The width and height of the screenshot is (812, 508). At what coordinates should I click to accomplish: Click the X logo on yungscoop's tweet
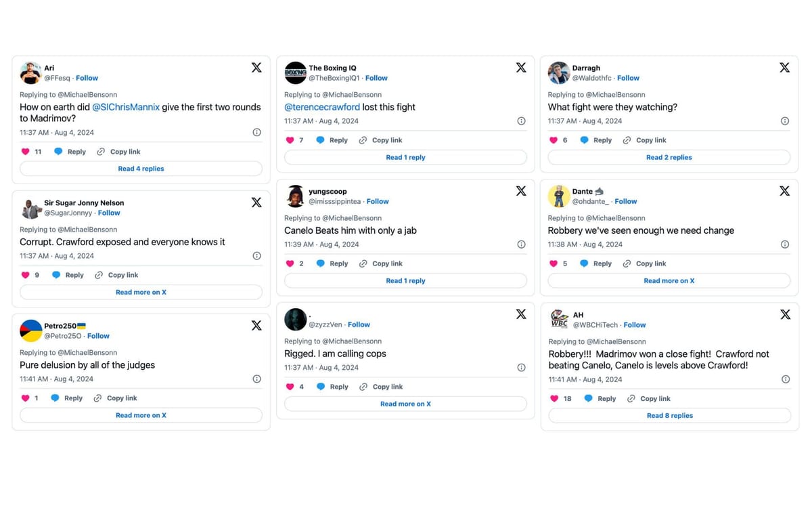click(x=521, y=191)
